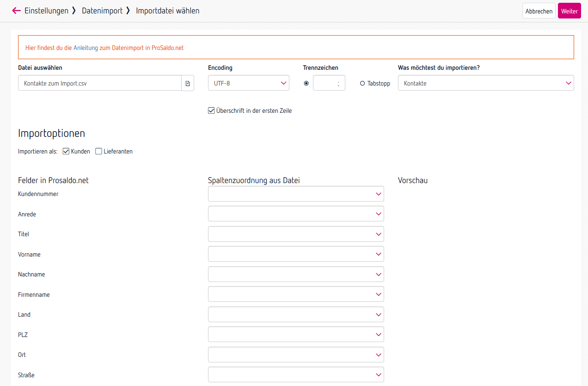Viewport: 588px width, 386px height.
Task: Click the Importdatei wählen breadcrumb text
Action: pos(168,11)
